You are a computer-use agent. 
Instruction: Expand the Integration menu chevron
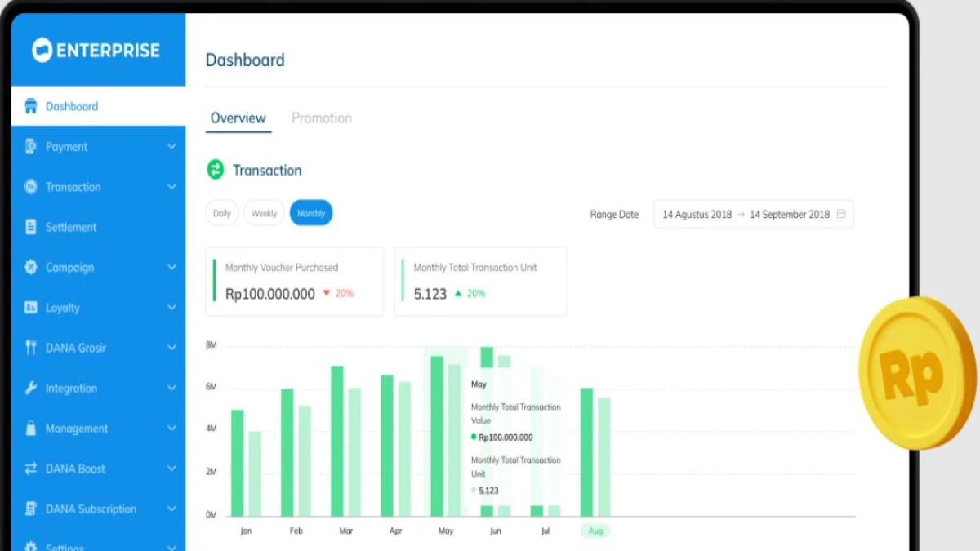point(171,388)
